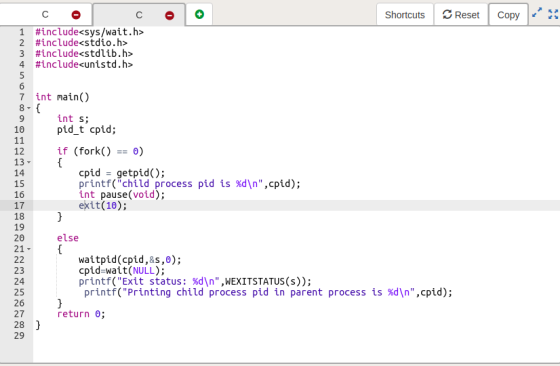This screenshot has height=366, width=560.
Task: Close the first C tab with red minus icon
Action: coord(76,15)
